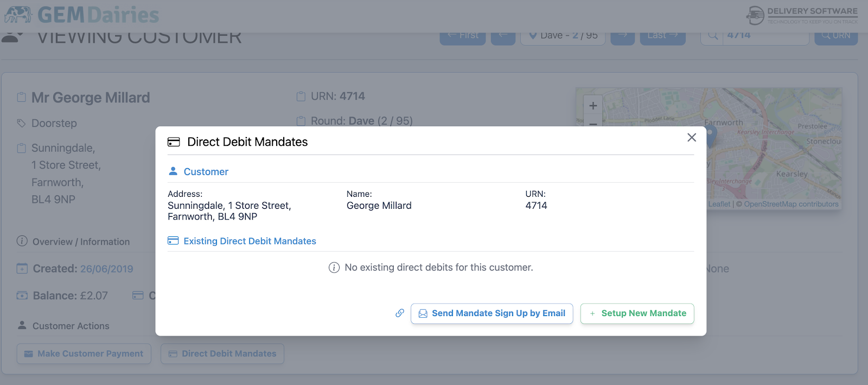The width and height of the screenshot is (868, 385).
Task: Click the chain link icon beside Send Mandate
Action: [x=400, y=313]
